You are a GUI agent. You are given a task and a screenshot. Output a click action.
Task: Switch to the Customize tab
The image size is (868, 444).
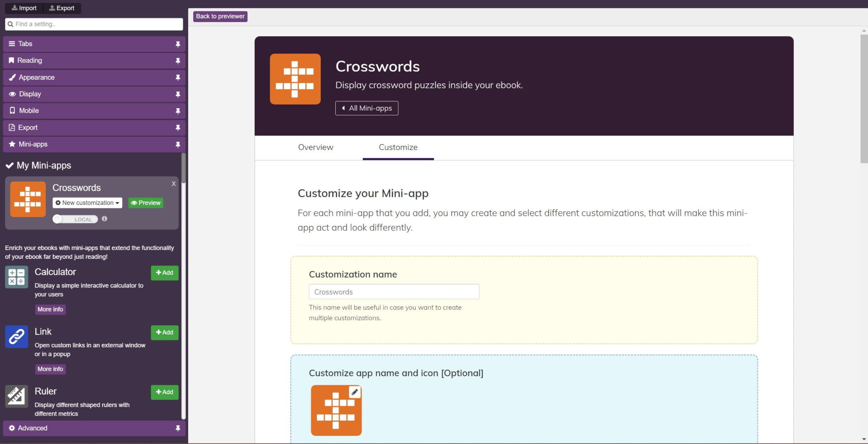coord(398,147)
